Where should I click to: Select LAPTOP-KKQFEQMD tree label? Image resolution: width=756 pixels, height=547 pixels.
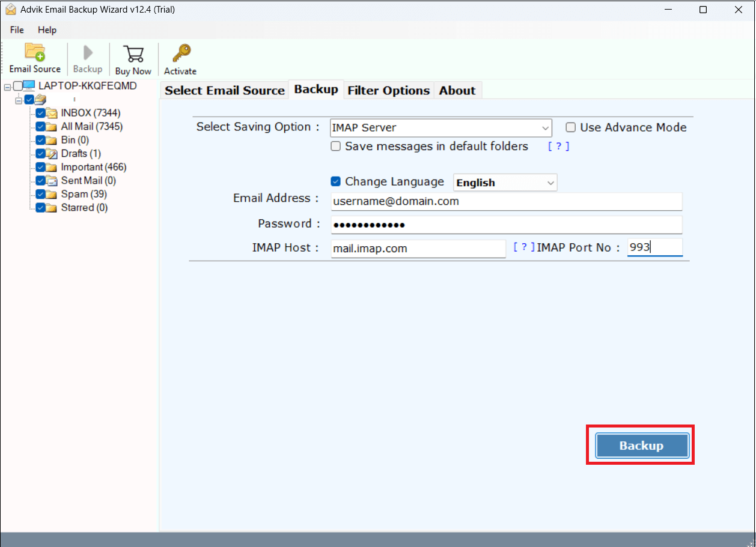[x=88, y=86]
